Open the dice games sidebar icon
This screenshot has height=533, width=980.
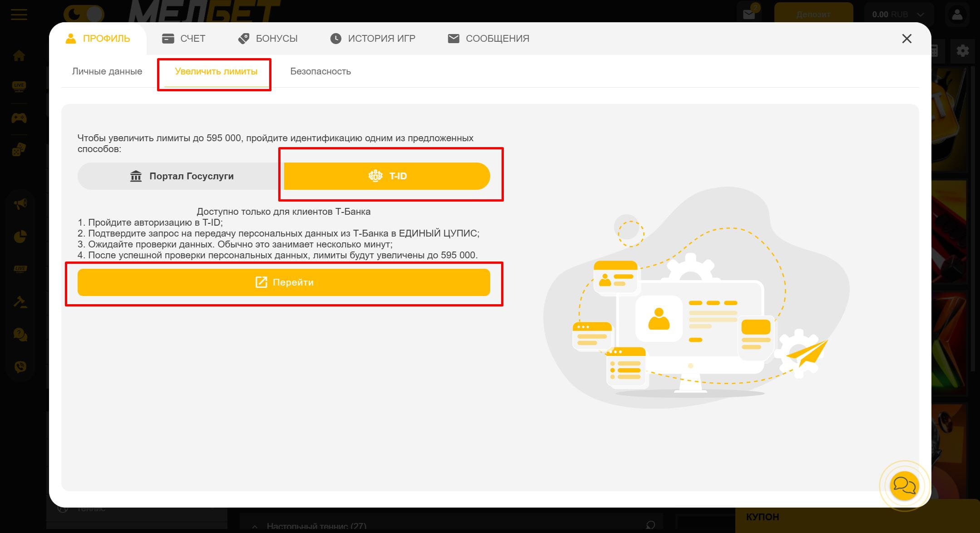[19, 149]
